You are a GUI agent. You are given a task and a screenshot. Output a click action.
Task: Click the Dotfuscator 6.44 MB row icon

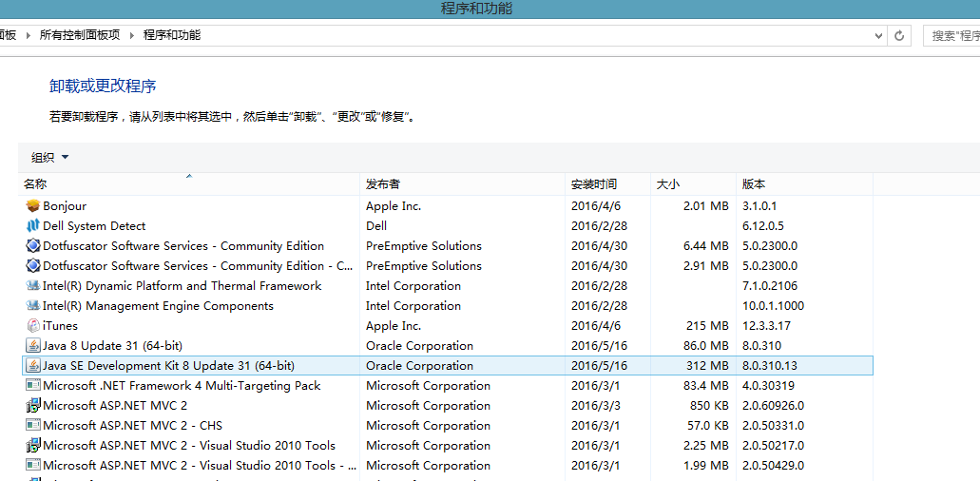click(x=33, y=245)
